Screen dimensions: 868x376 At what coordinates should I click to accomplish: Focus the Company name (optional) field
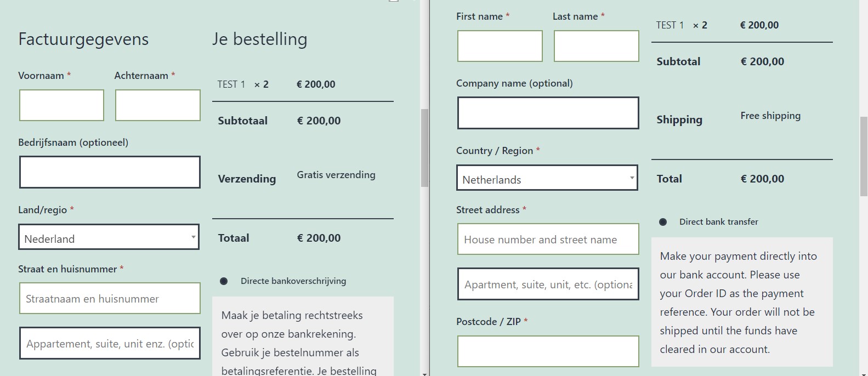[x=548, y=113]
